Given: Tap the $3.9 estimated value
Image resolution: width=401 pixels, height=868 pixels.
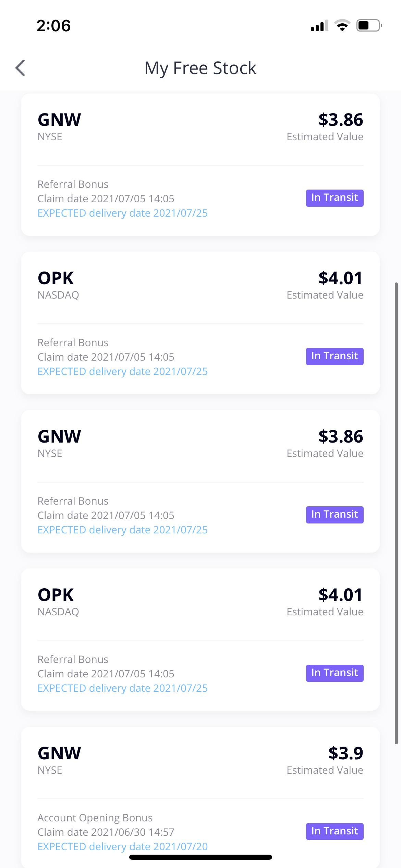Looking at the screenshot, I should 345,753.
